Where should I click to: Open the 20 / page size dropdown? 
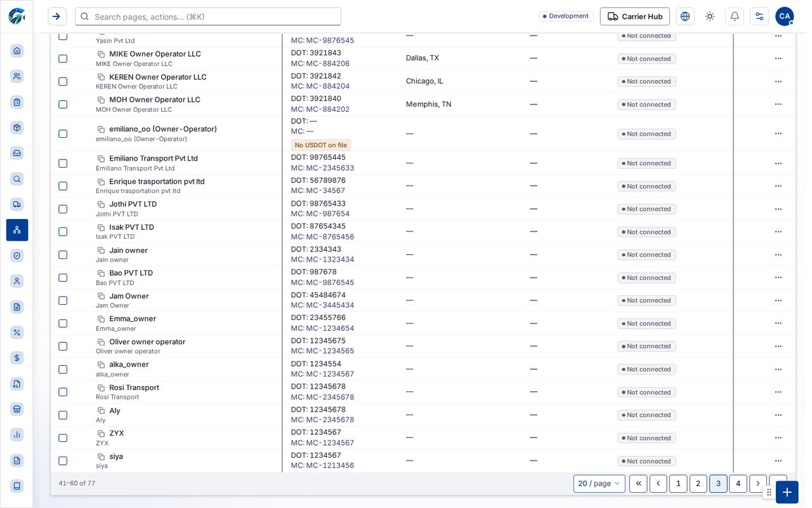[599, 484]
